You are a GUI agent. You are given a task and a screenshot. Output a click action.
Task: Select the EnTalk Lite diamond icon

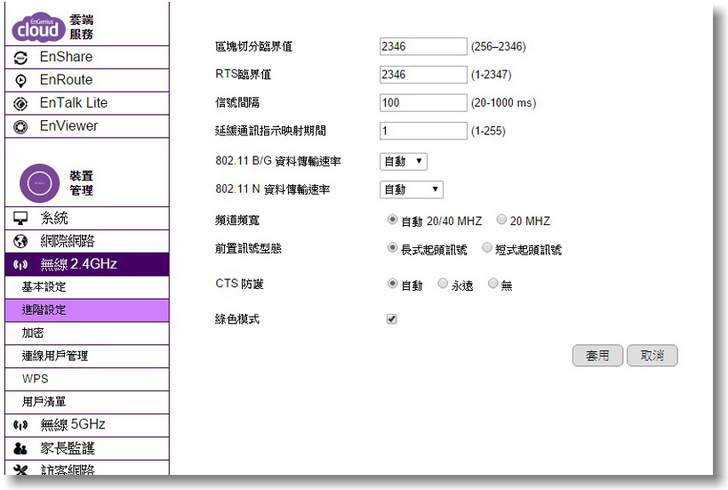19,103
